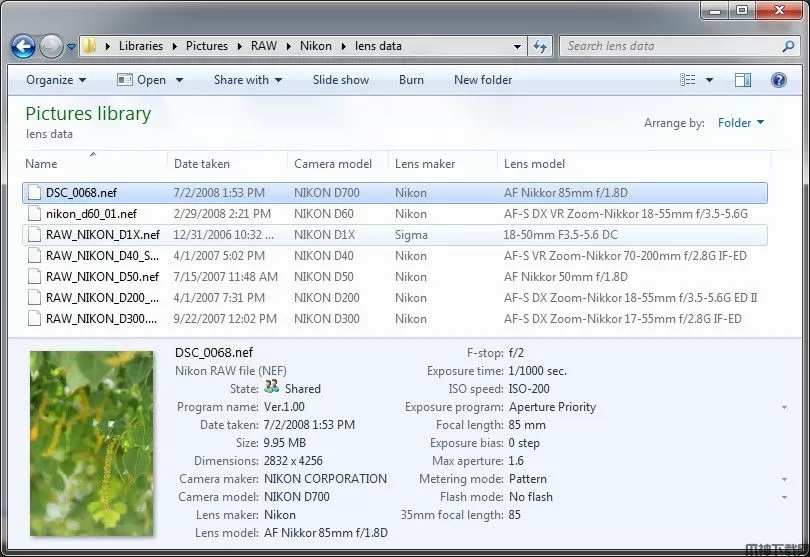
Task: Click the Change your view icon
Action: click(688, 80)
